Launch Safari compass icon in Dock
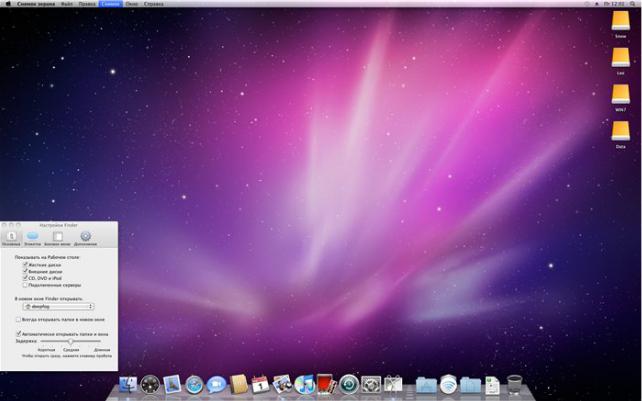This screenshot has height=401, width=642. (194, 385)
